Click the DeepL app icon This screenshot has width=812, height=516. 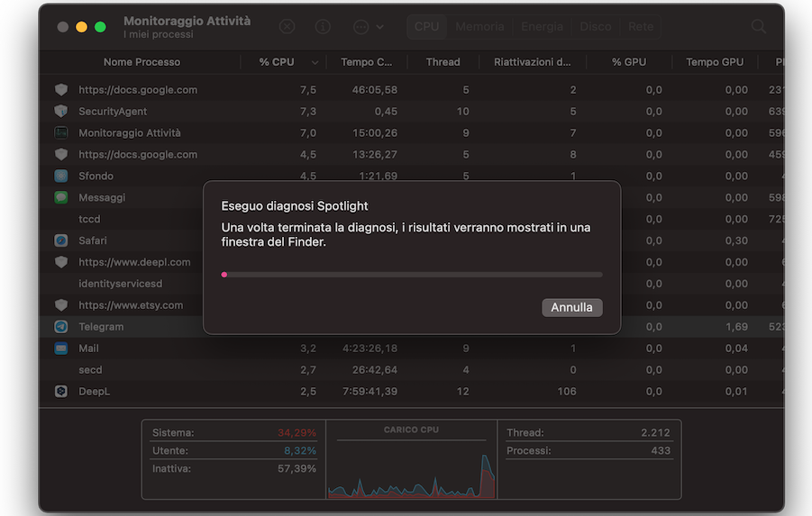61,391
